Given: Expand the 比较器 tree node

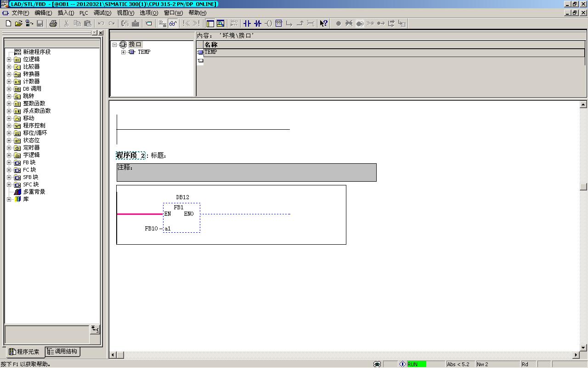Looking at the screenshot, I should click(9, 67).
